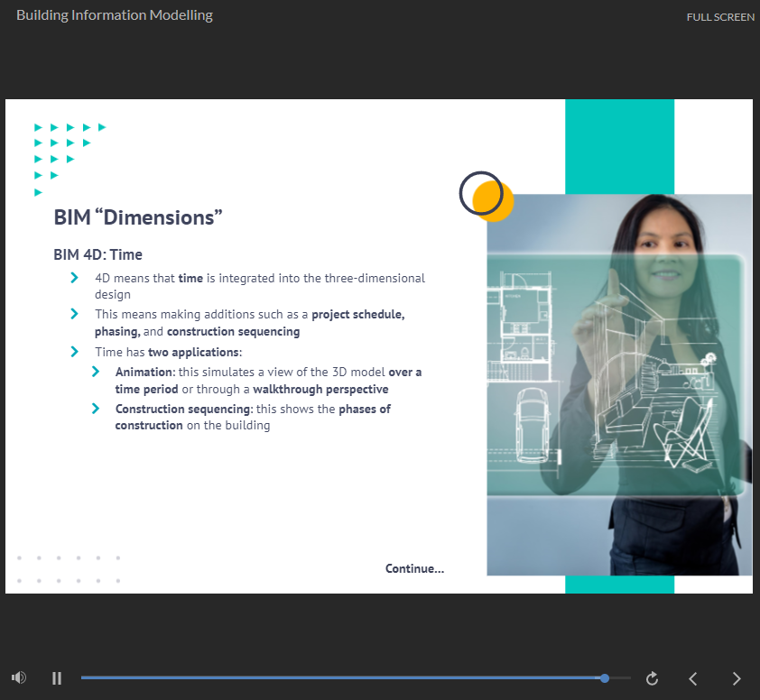Pause the slide playback

(x=57, y=678)
